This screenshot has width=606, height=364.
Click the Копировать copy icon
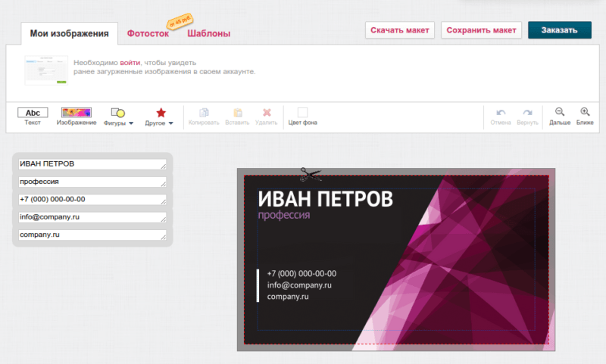[204, 112]
